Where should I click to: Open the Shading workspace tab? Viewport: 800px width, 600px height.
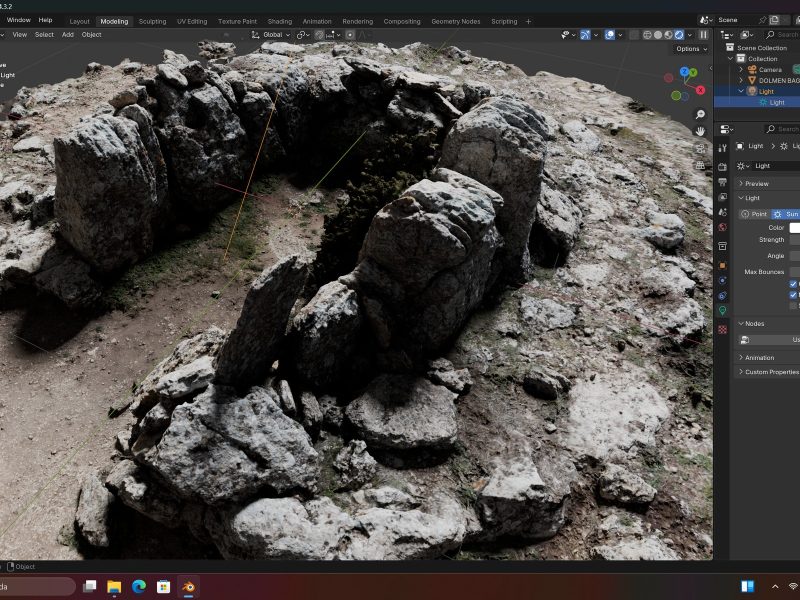280,21
